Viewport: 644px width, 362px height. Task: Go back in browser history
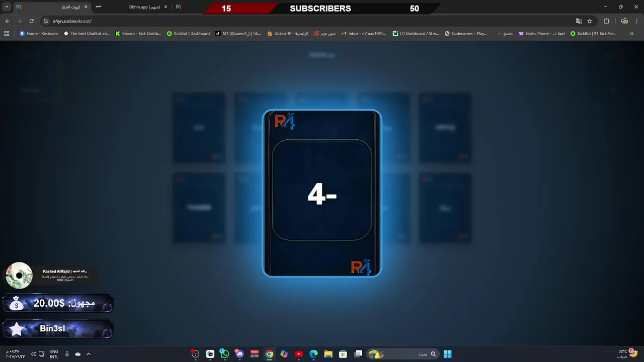[x=7, y=21]
